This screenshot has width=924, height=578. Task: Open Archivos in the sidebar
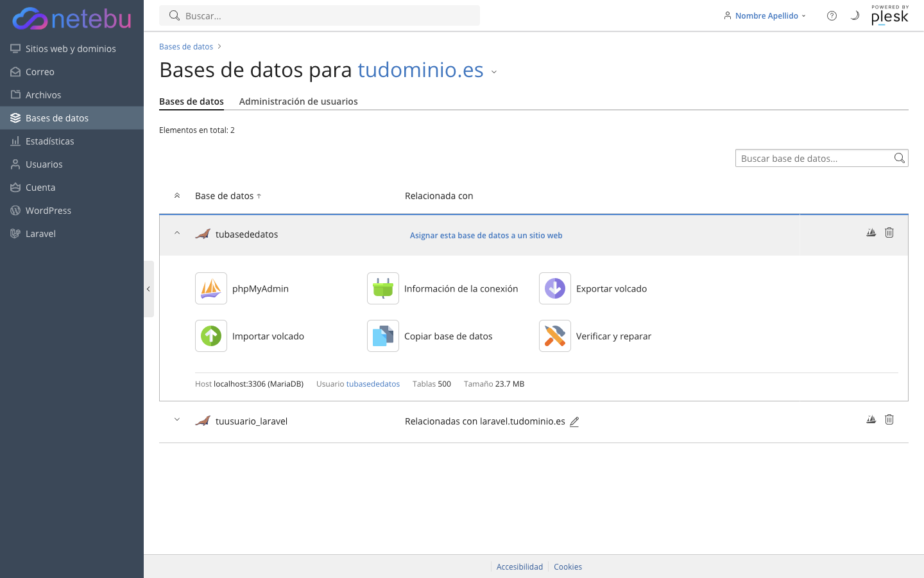pyautogui.click(x=72, y=95)
